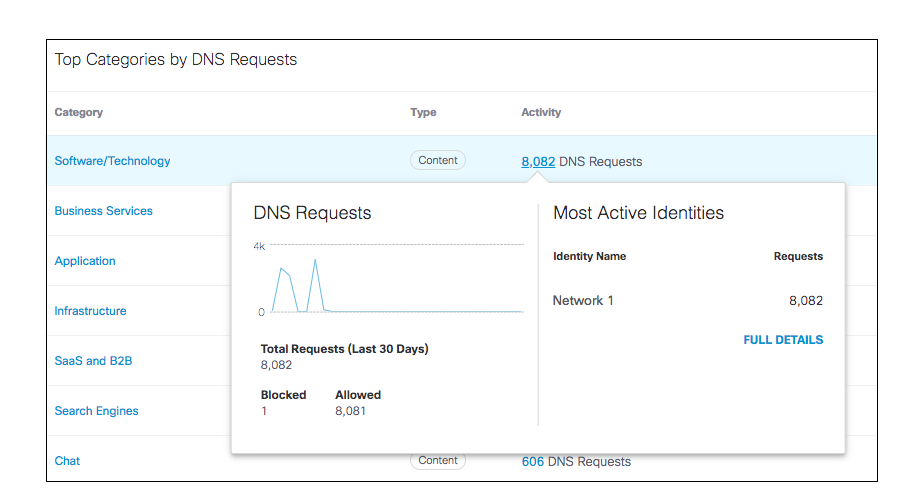Click the 4k axis label on chart
The image size is (899, 499).
pyautogui.click(x=259, y=246)
